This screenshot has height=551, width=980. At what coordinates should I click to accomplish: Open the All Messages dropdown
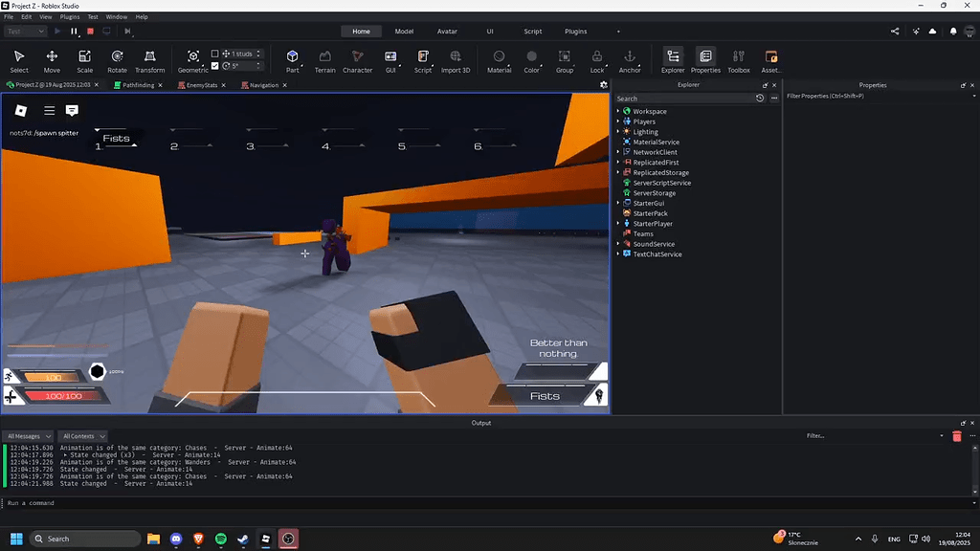29,436
